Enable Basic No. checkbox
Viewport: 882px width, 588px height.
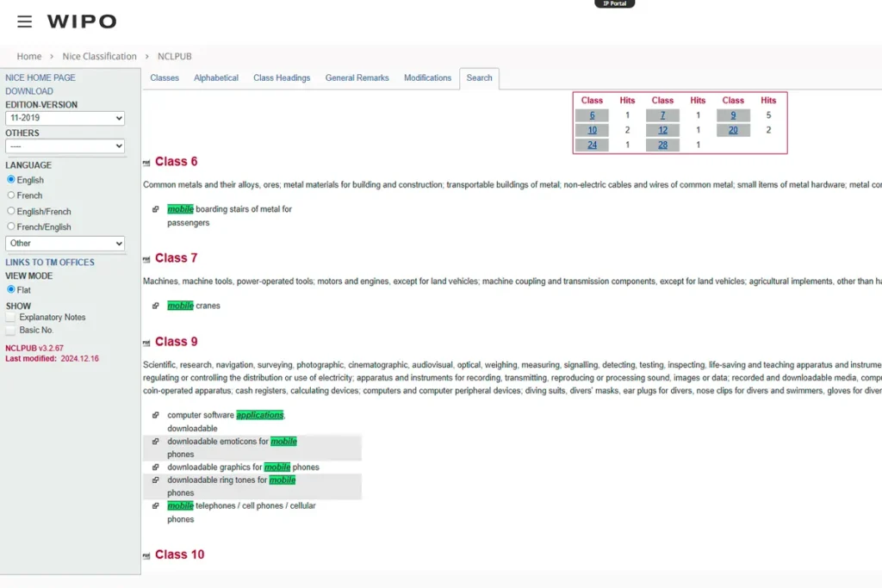(10, 330)
